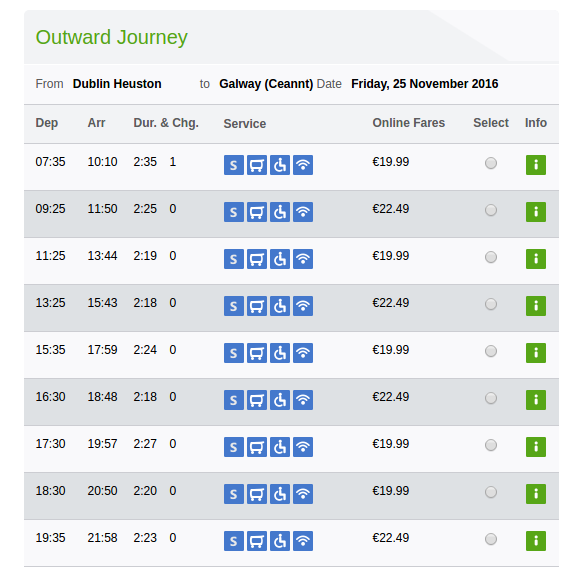This screenshot has height=572, width=567.
Task: Select the 07:35 train radio button
Action: click(x=491, y=163)
